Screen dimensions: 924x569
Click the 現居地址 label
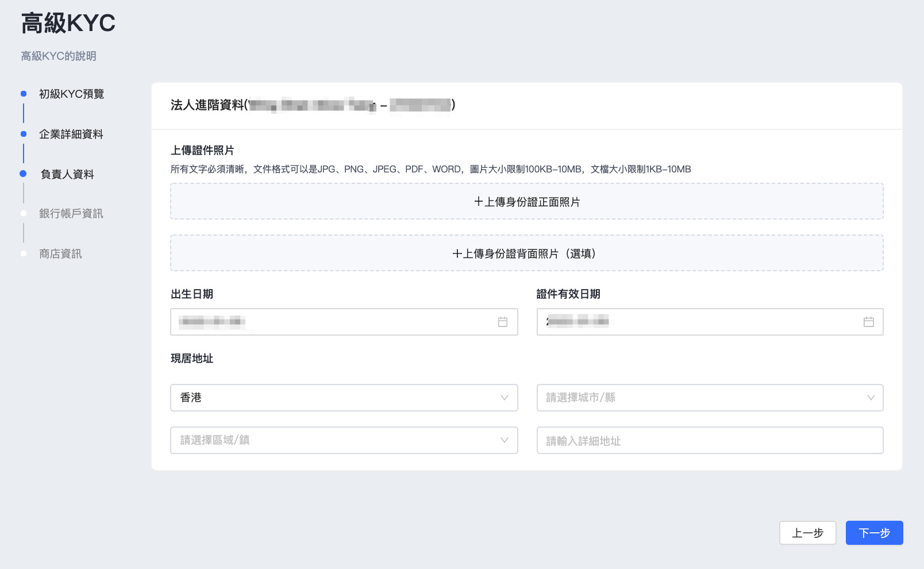point(192,358)
